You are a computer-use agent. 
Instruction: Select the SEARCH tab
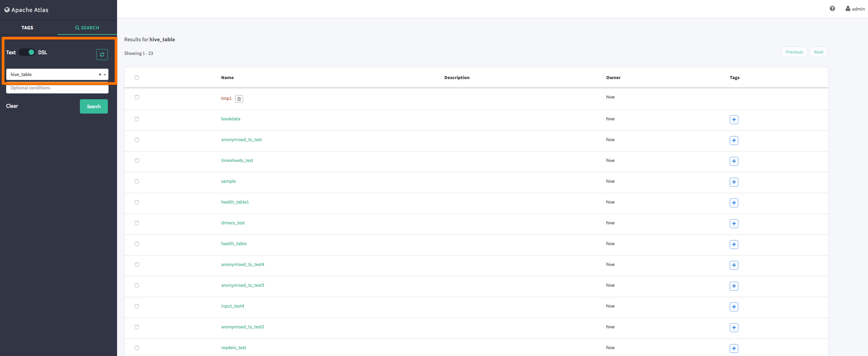point(87,28)
